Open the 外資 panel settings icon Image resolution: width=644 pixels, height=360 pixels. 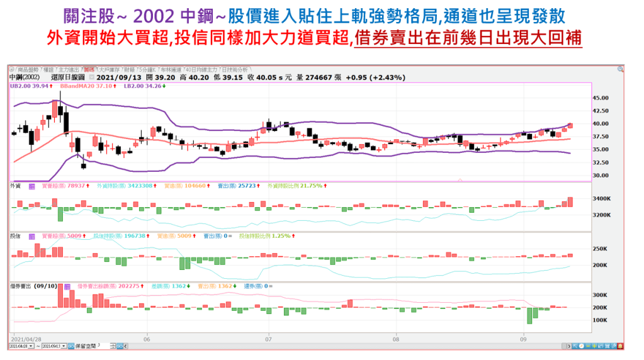(31, 186)
